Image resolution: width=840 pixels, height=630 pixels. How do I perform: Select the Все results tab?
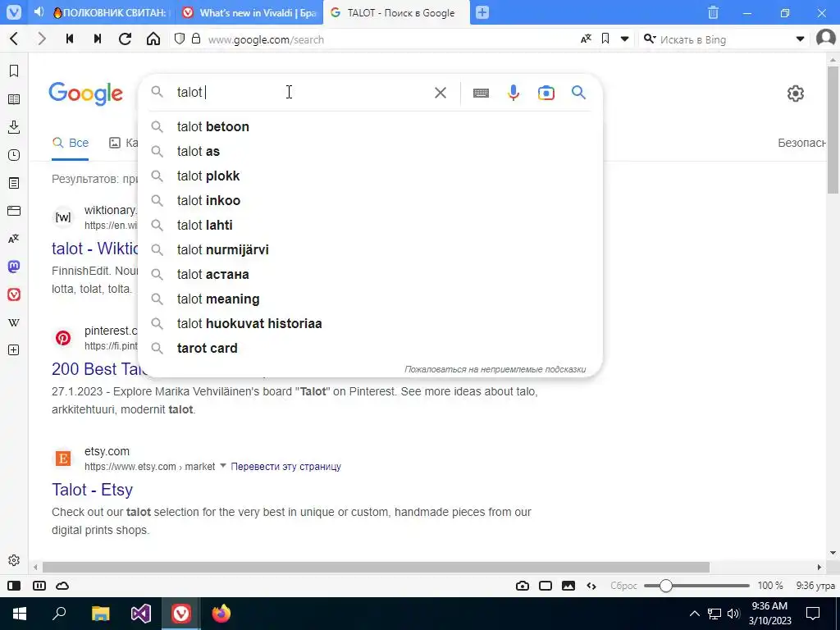click(x=71, y=143)
